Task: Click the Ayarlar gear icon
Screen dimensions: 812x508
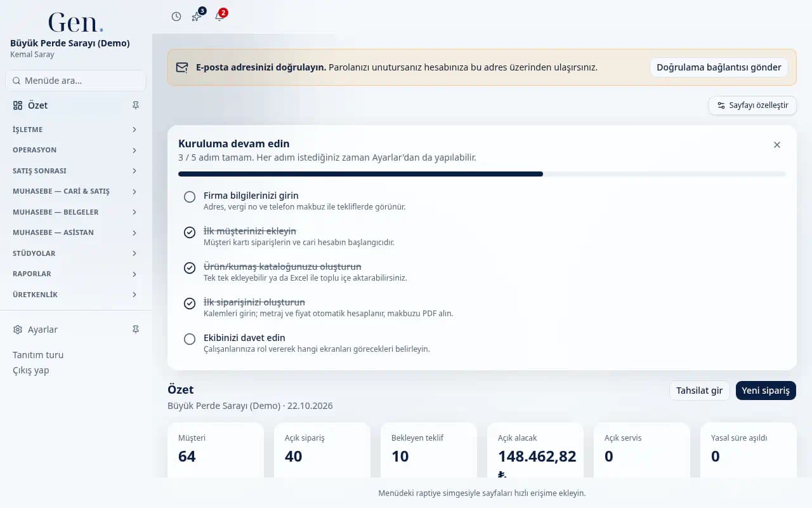Action: 18,330
